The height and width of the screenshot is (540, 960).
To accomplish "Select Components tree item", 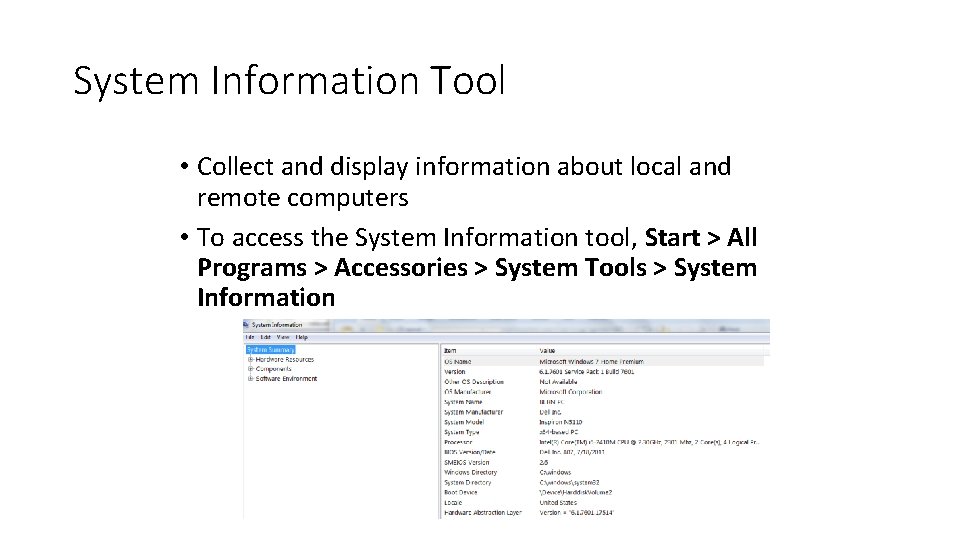I will coord(274,369).
